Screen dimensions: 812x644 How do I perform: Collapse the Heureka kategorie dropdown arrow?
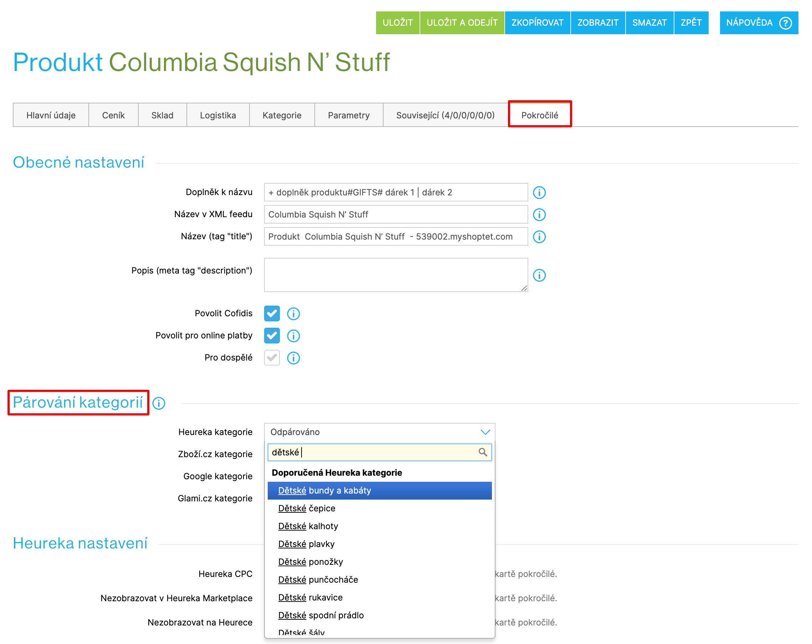click(485, 432)
